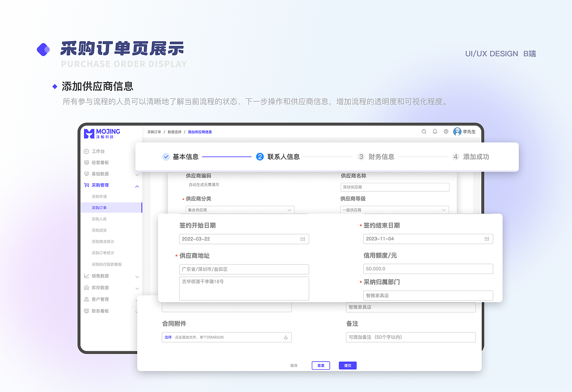This screenshot has height=392, width=572.
Task: Open calendar for 签约结束日期 field
Action: tap(487, 239)
